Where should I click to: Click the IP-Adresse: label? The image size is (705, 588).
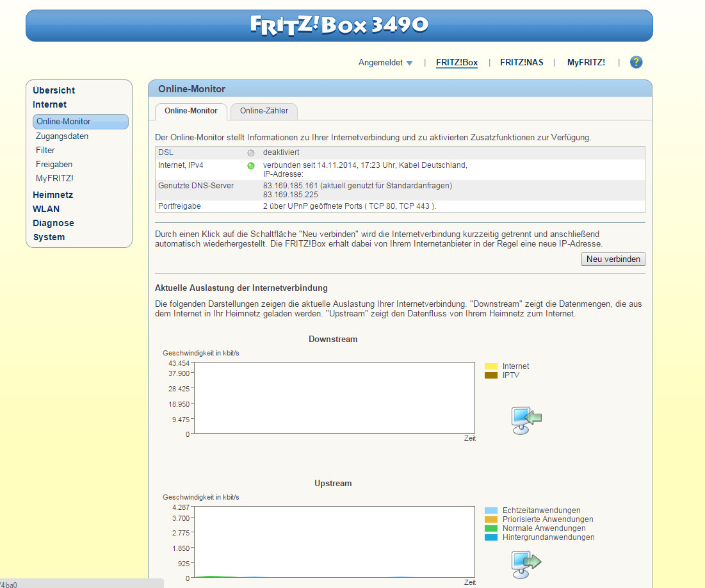pyautogui.click(x=283, y=174)
